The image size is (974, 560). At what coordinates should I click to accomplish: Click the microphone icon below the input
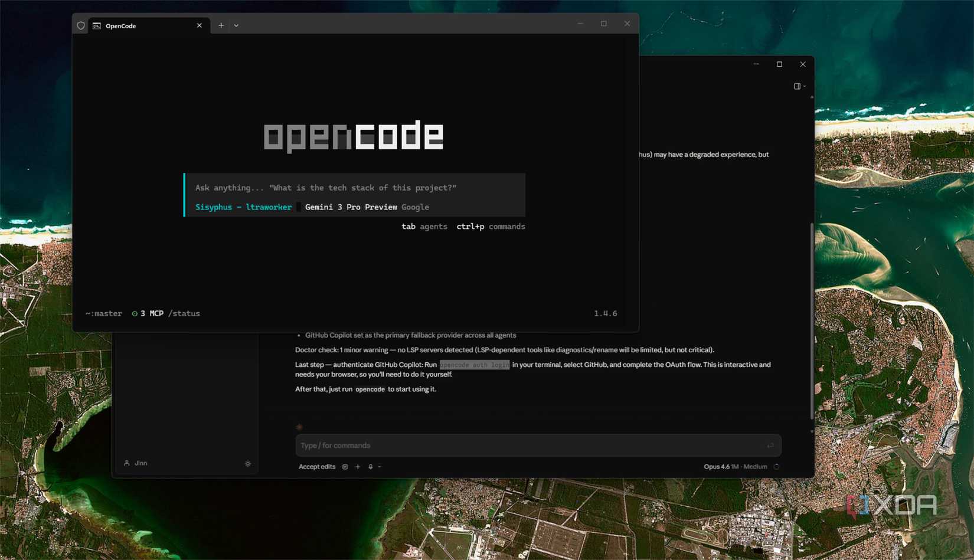pos(371,467)
